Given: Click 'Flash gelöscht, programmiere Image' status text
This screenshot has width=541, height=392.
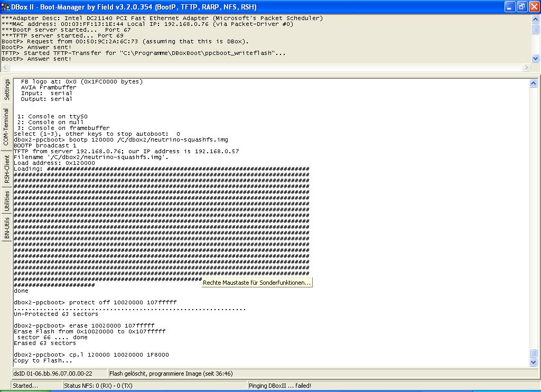Looking at the screenshot, I should 171,374.
